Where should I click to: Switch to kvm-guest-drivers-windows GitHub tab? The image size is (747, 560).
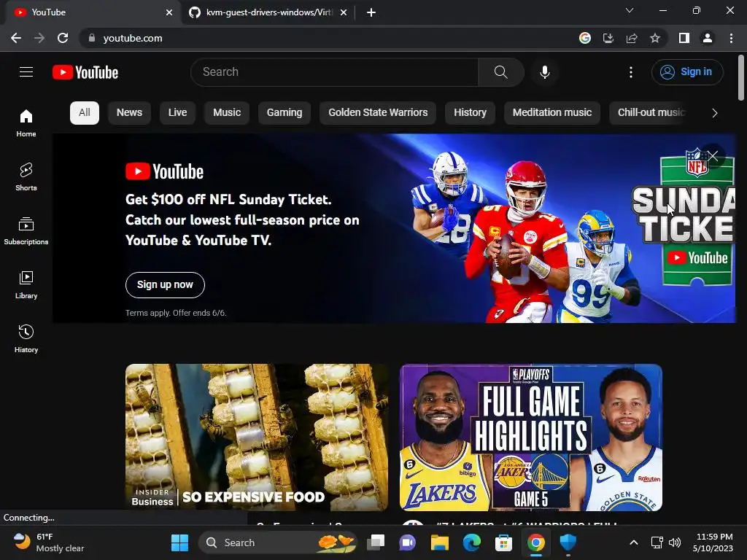[x=268, y=12]
